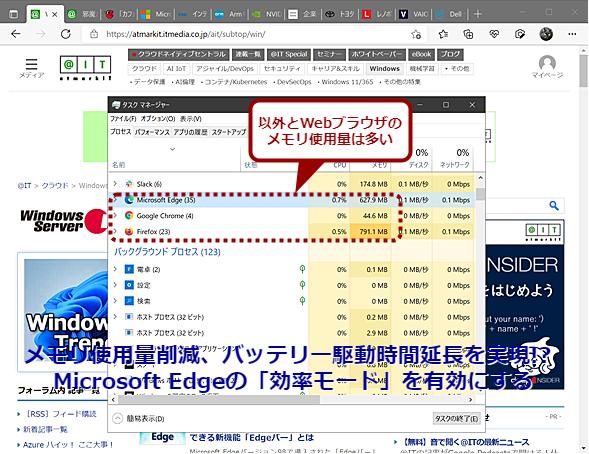Open the 表示(V) menu
Screen dimensions: 589x454
tap(190, 119)
